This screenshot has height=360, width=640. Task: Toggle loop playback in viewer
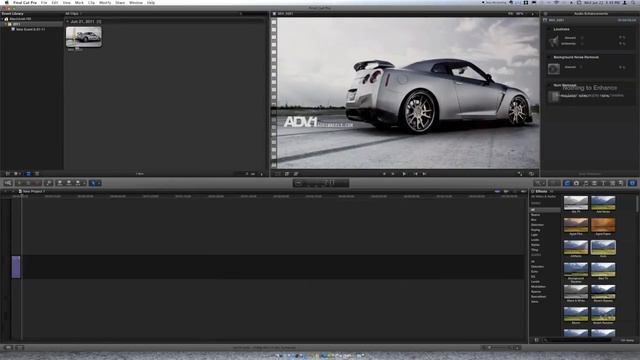point(531,173)
